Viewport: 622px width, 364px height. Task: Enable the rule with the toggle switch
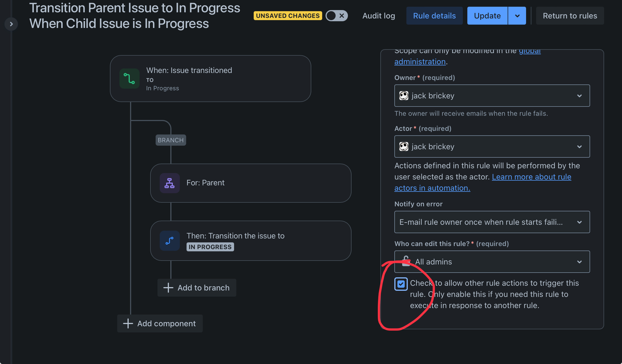[331, 16]
